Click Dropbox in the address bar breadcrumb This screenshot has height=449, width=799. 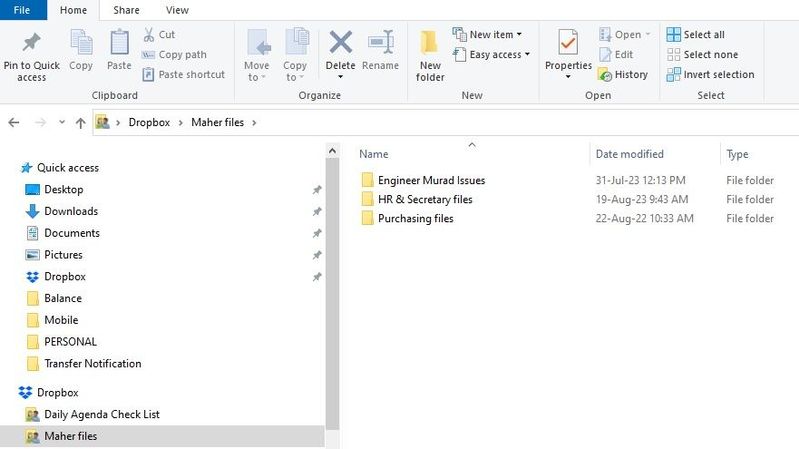(x=151, y=122)
